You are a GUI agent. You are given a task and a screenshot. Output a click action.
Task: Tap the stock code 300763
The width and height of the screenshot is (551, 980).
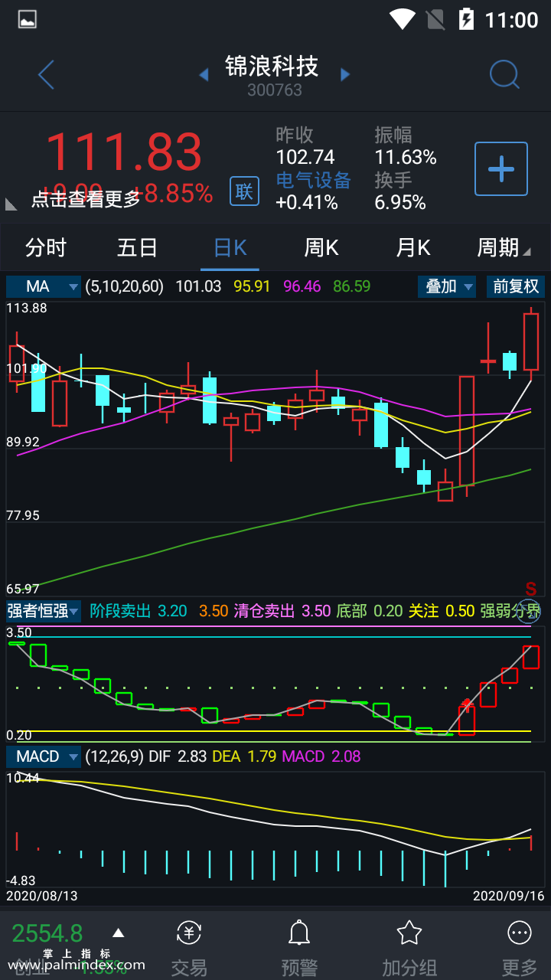click(275, 90)
